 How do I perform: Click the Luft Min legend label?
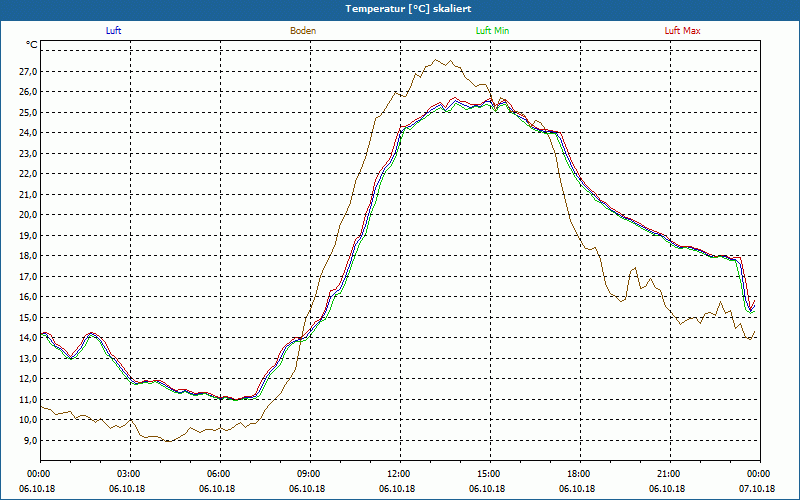(492, 31)
